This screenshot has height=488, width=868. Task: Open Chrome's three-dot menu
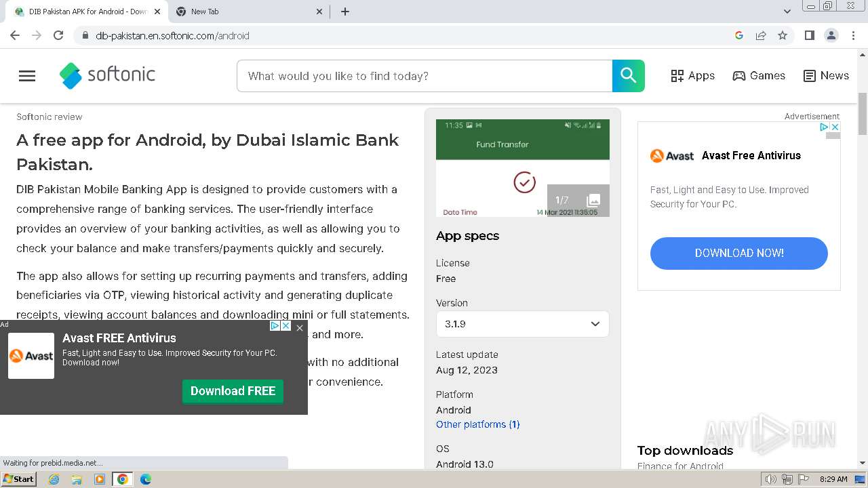[853, 35]
